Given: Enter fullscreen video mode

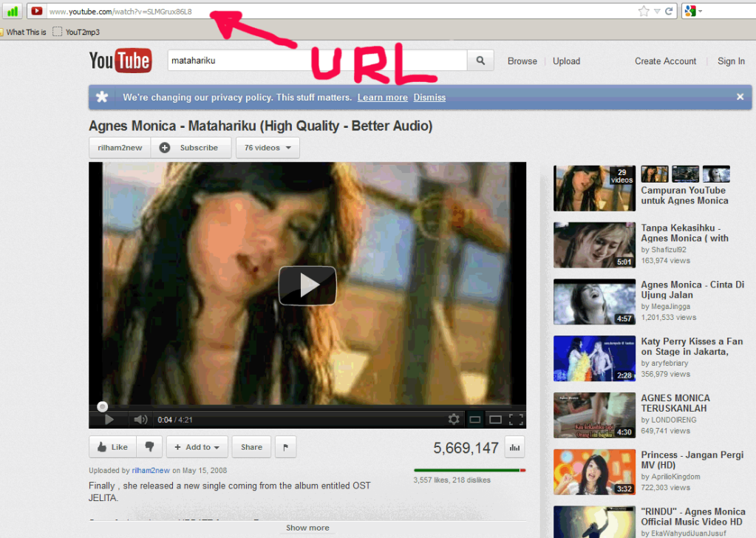Looking at the screenshot, I should point(516,420).
